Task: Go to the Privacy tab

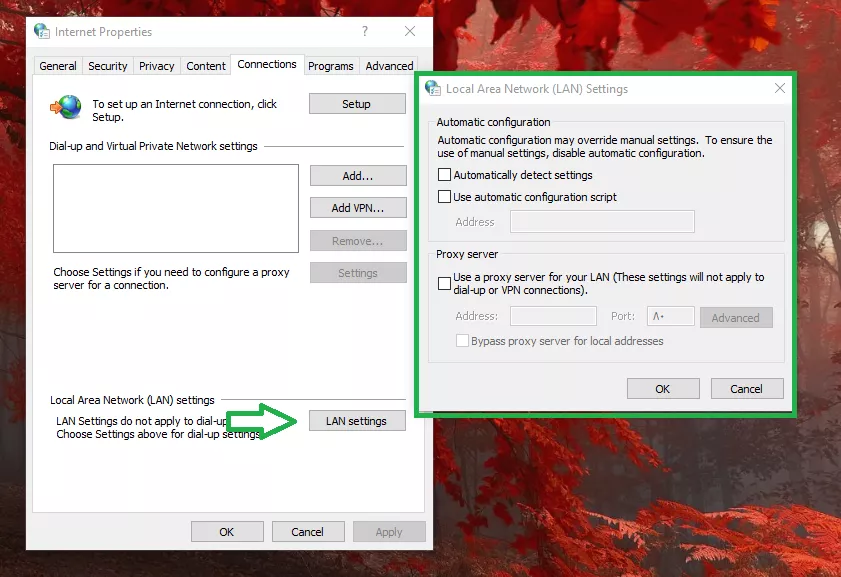Action: tap(157, 66)
